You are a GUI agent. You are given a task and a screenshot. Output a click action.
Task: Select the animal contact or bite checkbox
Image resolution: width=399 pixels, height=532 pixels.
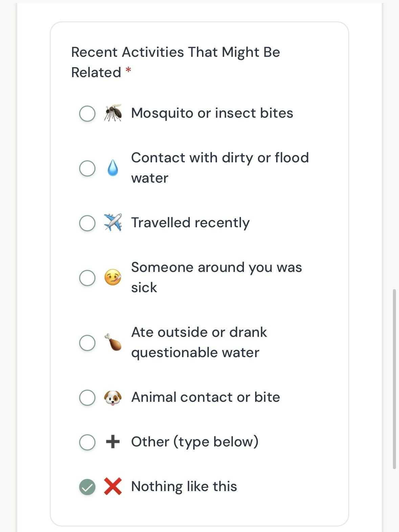coord(87,397)
